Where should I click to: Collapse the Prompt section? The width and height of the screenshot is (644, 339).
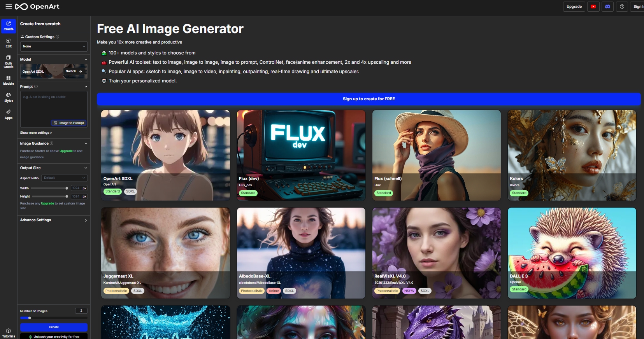click(86, 87)
